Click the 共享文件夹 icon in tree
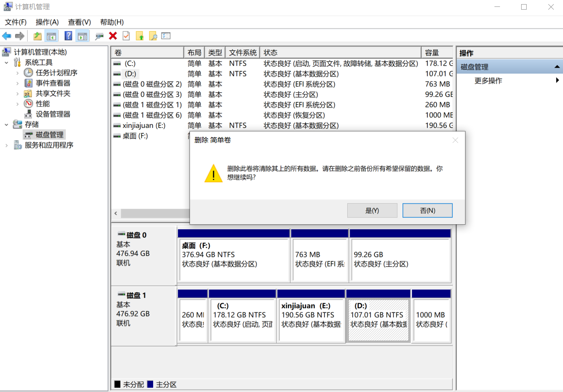The width and height of the screenshot is (563, 392). pos(29,93)
